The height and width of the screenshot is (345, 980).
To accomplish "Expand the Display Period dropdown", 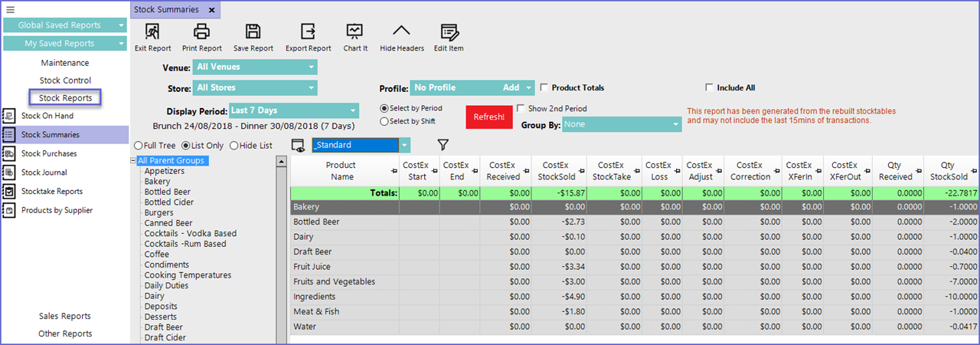I will point(293,110).
